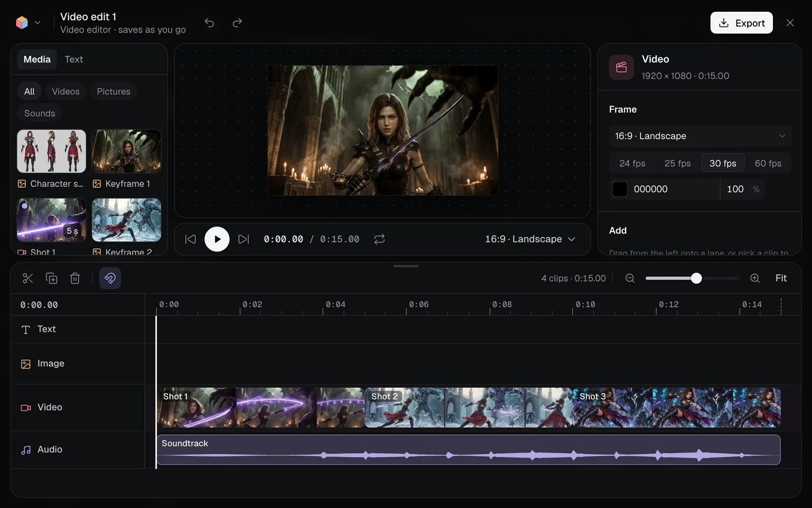Viewport: 812px width, 508px height.
Task: Skip to end of video
Action: click(x=244, y=239)
